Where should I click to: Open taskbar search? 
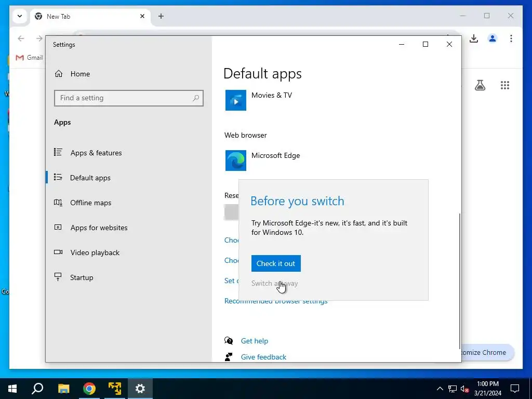37,389
